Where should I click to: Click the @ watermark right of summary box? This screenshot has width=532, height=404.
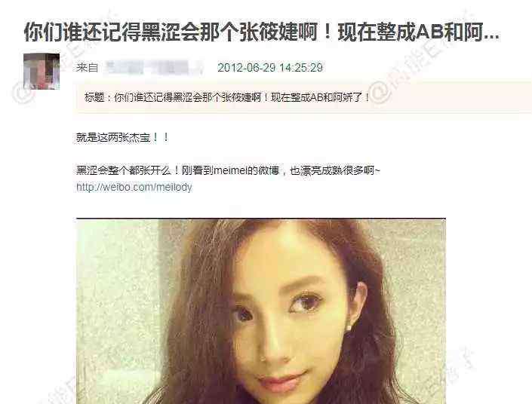(380, 90)
